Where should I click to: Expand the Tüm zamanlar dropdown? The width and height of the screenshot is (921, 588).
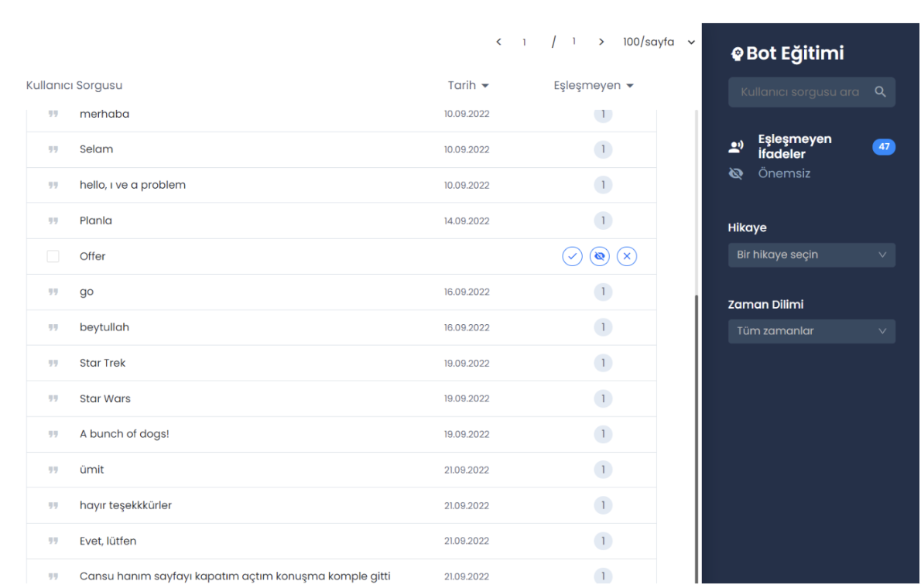(x=811, y=331)
